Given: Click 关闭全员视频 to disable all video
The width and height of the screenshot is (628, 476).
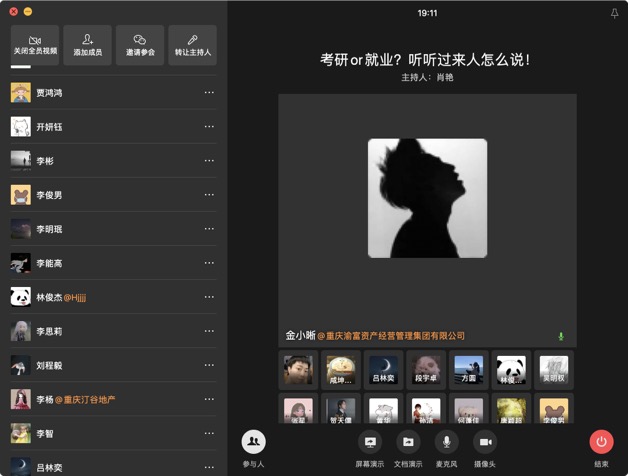Looking at the screenshot, I should point(35,45).
